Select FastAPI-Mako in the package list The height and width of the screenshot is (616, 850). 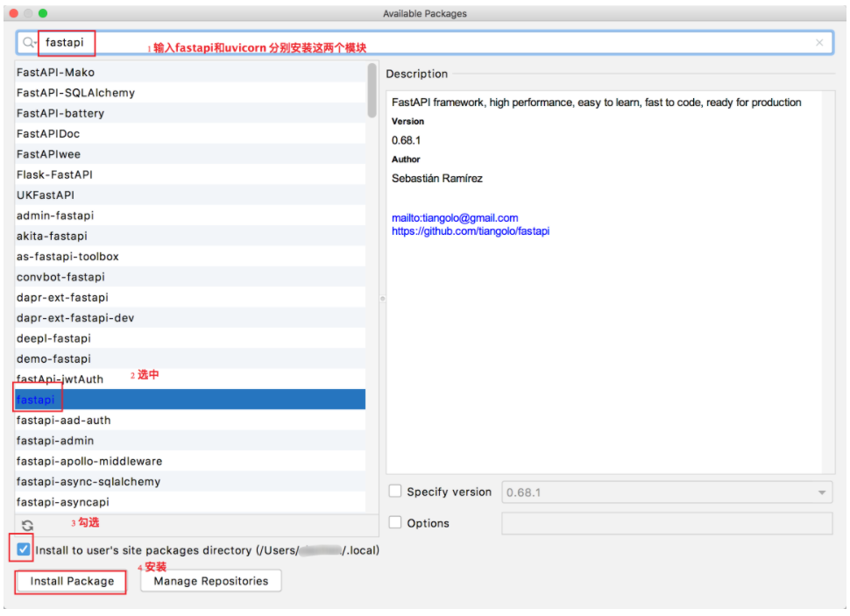tap(190, 72)
